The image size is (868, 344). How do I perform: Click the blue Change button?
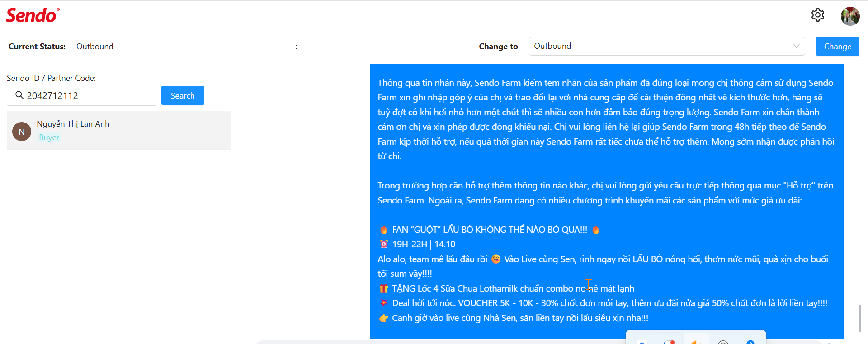837,46
